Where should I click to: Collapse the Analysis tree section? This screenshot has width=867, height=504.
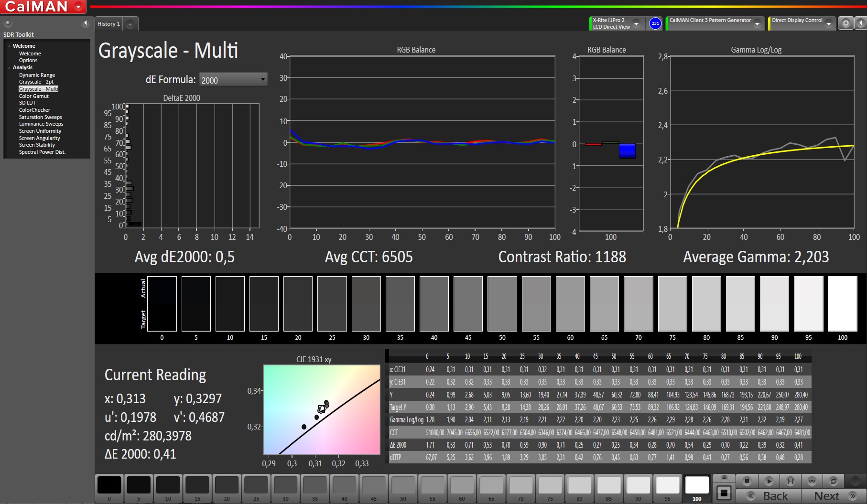(x=9, y=67)
